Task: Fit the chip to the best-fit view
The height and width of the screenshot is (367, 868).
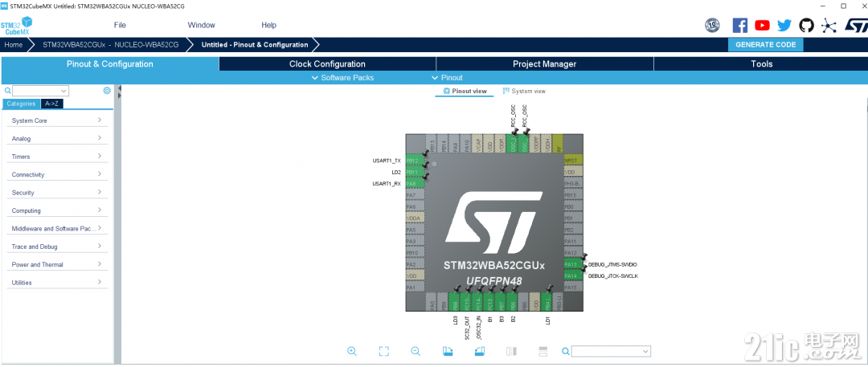Action: 383,351
